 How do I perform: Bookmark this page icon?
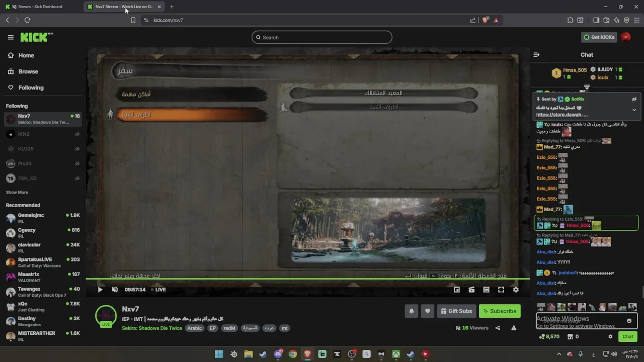coord(133,20)
